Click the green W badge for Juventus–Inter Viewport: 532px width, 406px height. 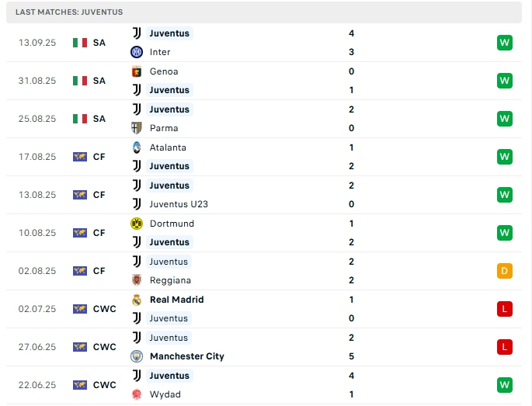pos(505,43)
